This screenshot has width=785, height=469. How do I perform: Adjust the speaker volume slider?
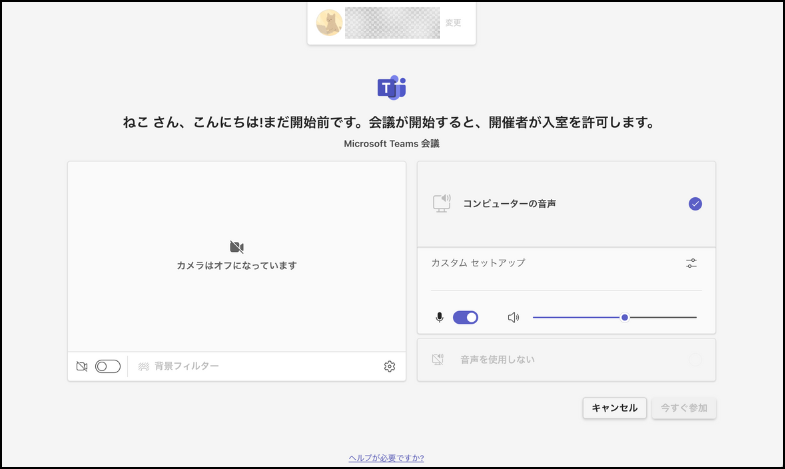point(615,317)
